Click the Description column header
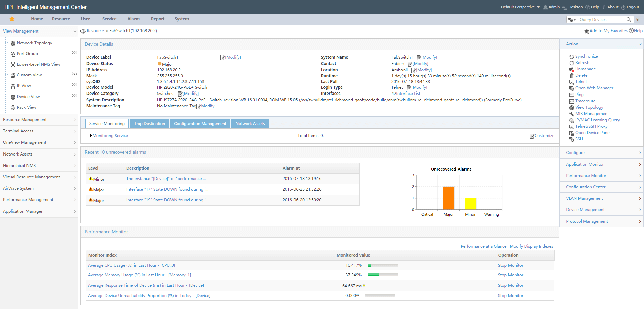 pyautogui.click(x=138, y=168)
